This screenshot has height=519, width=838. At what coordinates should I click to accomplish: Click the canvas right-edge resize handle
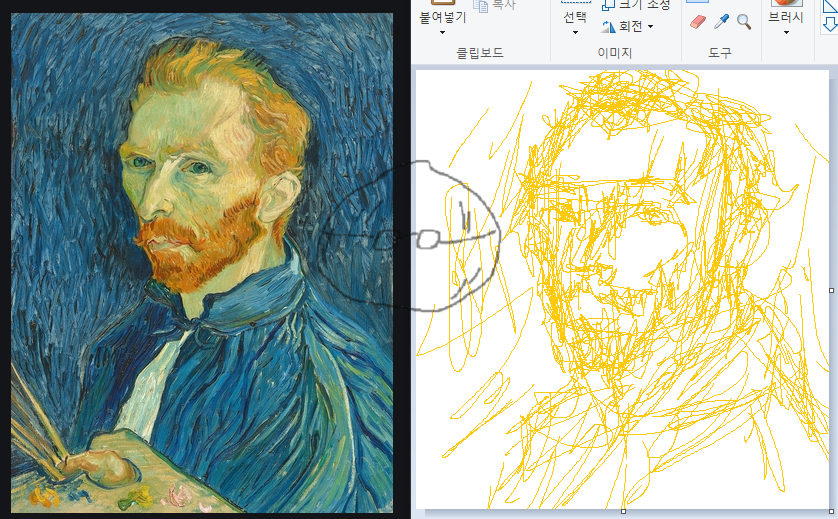[832, 290]
